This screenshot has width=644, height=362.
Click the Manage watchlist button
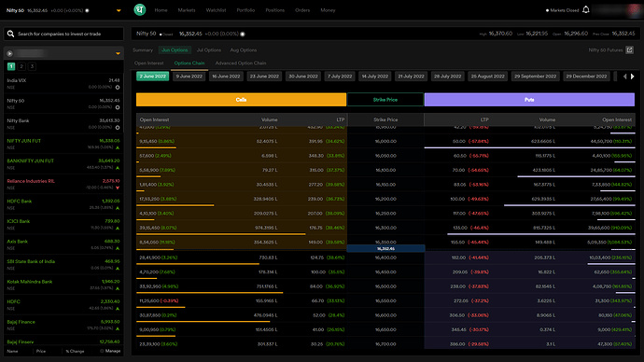click(110, 352)
